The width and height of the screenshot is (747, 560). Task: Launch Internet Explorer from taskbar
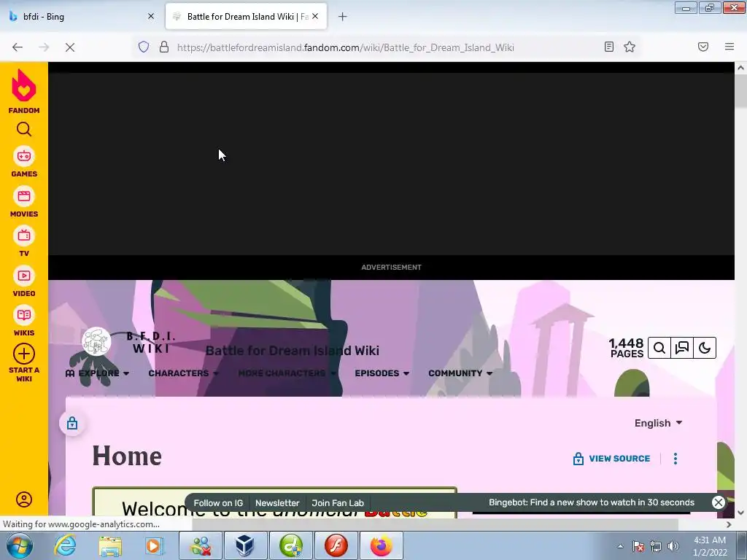(x=65, y=545)
